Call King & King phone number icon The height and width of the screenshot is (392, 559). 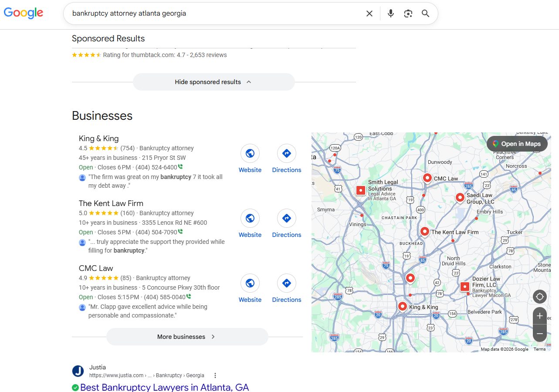(180, 167)
